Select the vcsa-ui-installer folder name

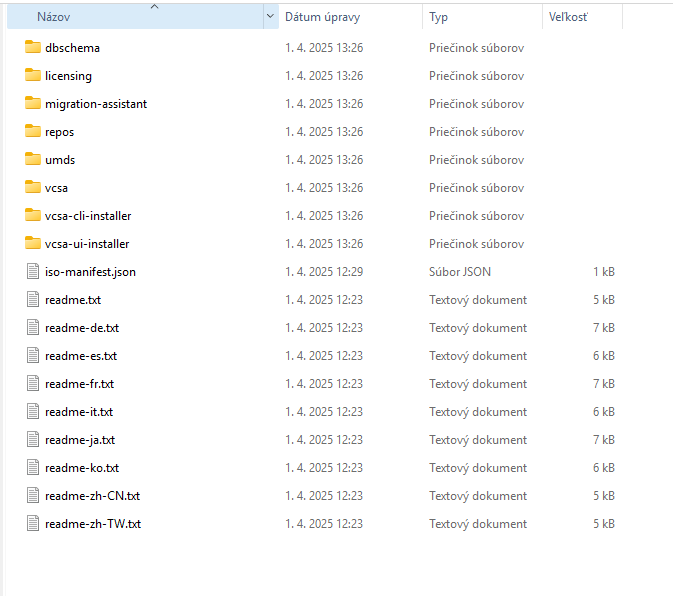point(87,244)
